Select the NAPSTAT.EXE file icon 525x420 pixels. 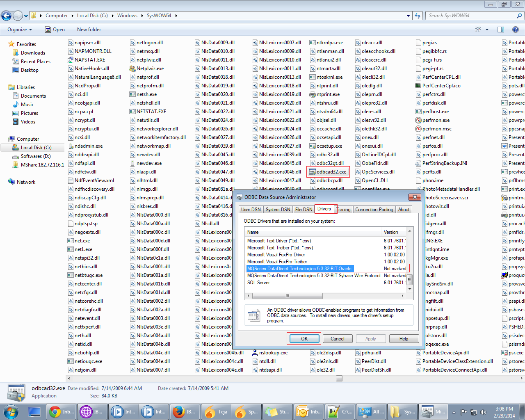[x=71, y=60]
